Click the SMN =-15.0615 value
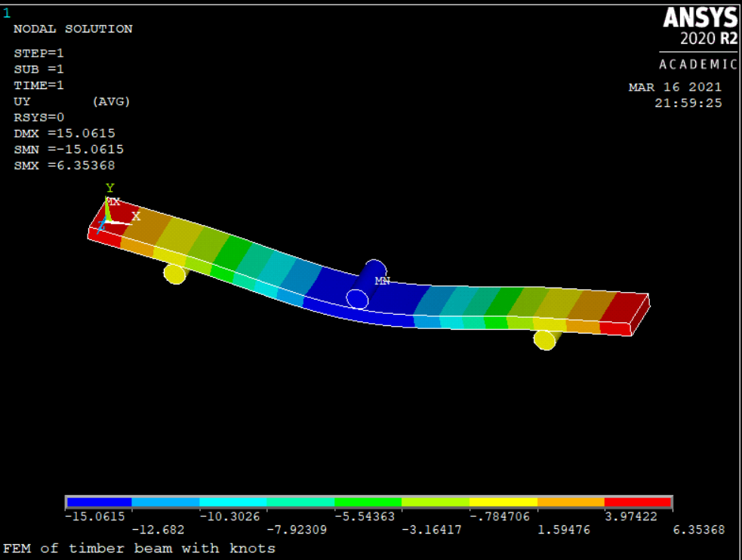The image size is (742, 560). pyautogui.click(x=69, y=149)
